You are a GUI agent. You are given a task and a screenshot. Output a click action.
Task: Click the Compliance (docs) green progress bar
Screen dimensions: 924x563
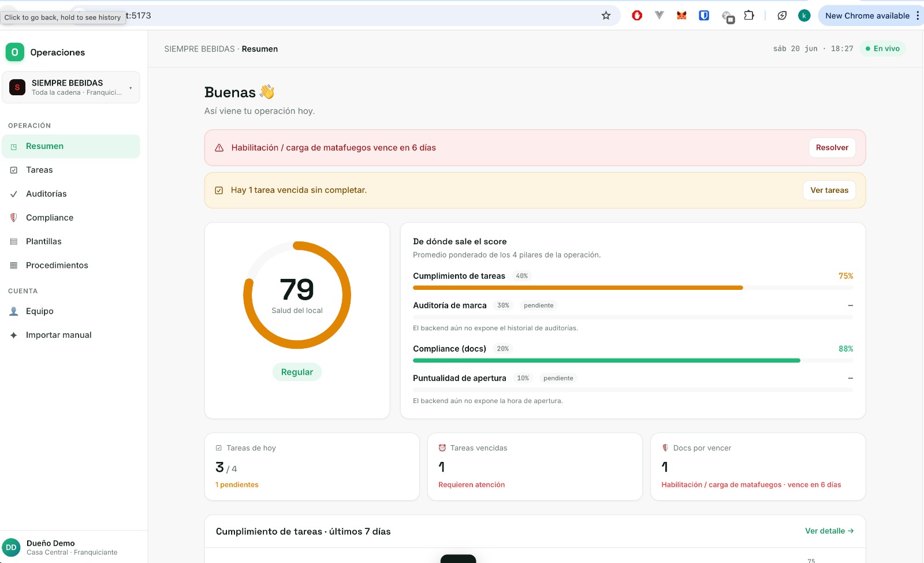[633, 360]
